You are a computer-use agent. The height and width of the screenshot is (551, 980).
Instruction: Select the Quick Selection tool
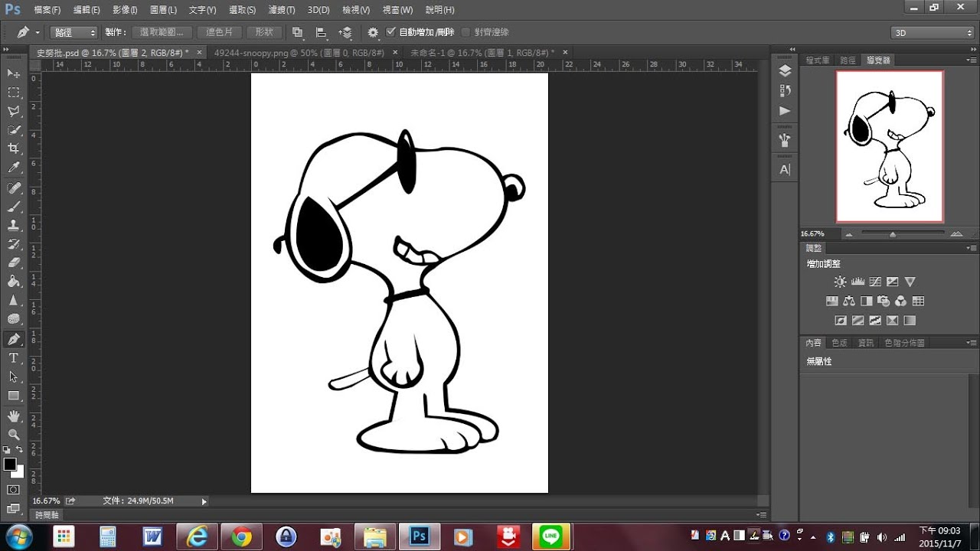(14, 130)
